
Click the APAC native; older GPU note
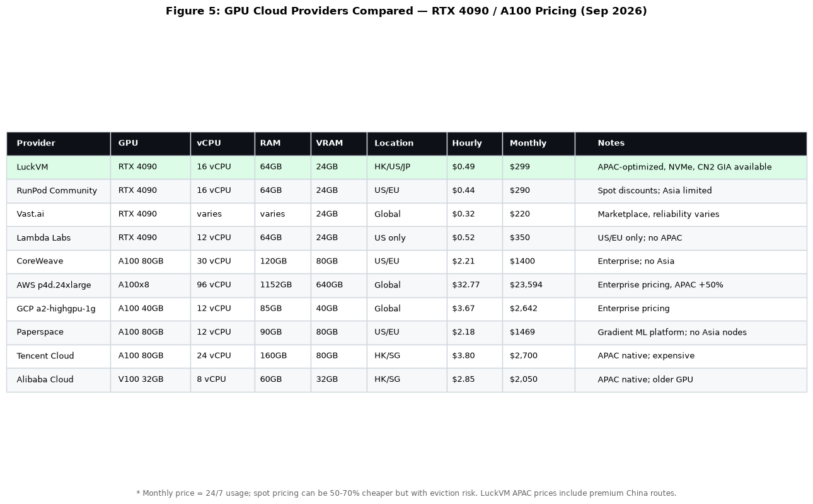(691, 380)
